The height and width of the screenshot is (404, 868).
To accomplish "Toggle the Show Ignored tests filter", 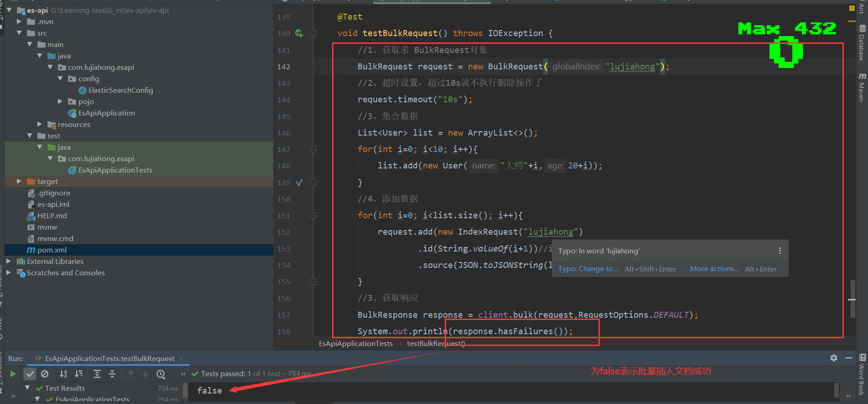I will pyautogui.click(x=45, y=374).
